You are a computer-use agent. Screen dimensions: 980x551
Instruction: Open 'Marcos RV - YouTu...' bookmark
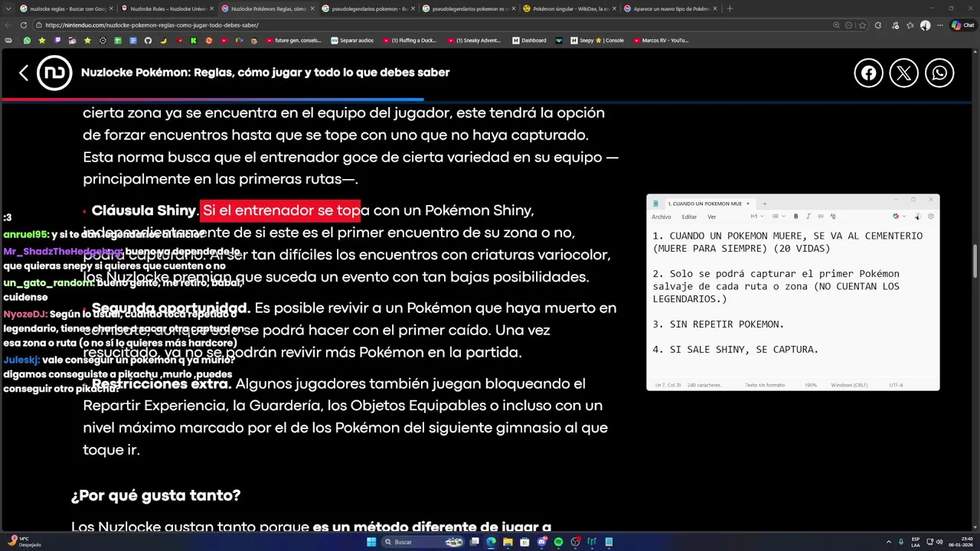[x=661, y=41]
